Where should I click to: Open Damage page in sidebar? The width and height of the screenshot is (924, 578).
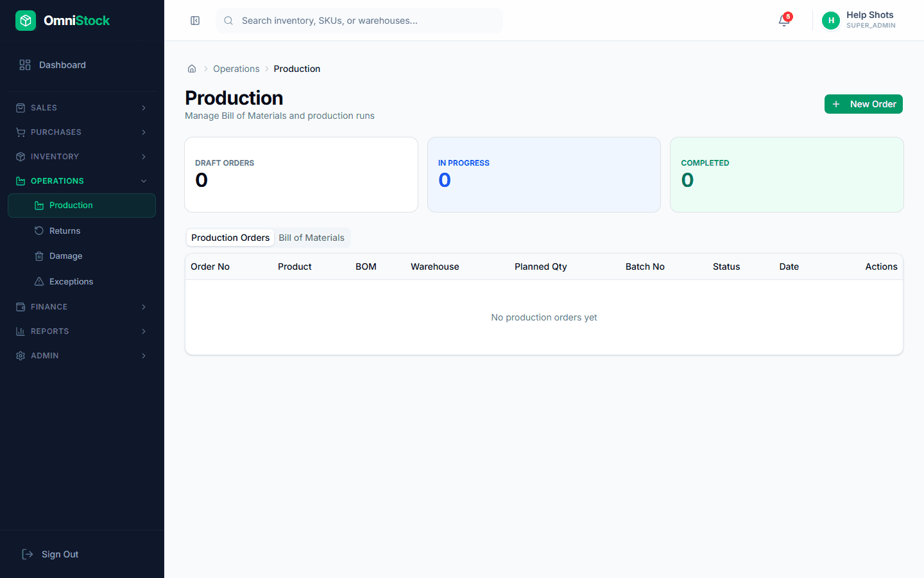pos(81,256)
